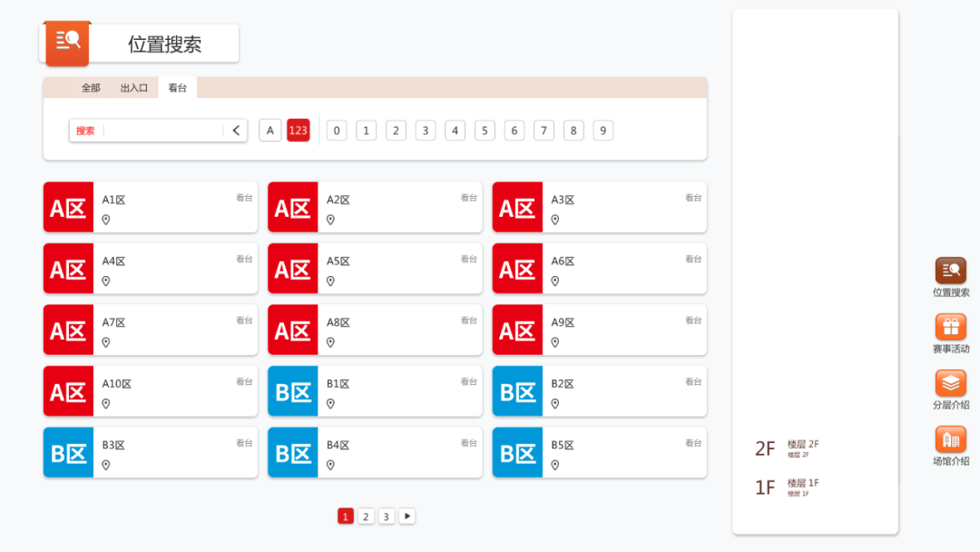
Task: Switch to the 全部 tab
Action: coord(91,88)
